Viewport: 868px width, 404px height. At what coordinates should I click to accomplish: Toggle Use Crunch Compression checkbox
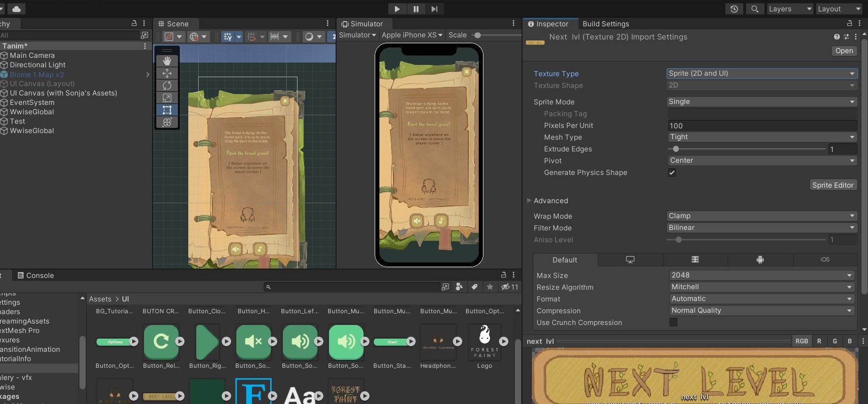[673, 322]
